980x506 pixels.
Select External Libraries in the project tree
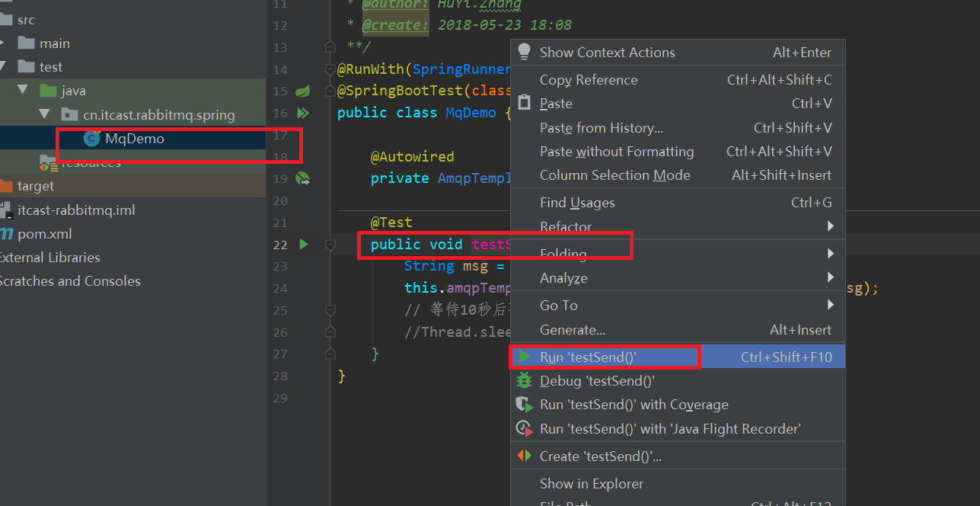49,258
